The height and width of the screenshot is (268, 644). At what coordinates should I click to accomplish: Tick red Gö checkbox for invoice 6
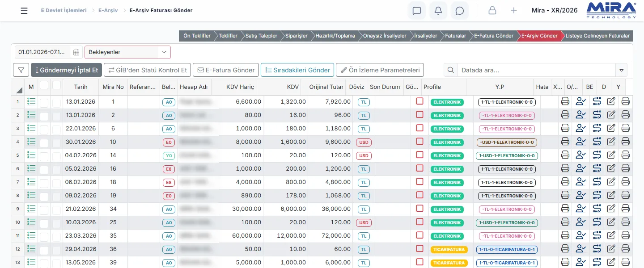pos(419,128)
